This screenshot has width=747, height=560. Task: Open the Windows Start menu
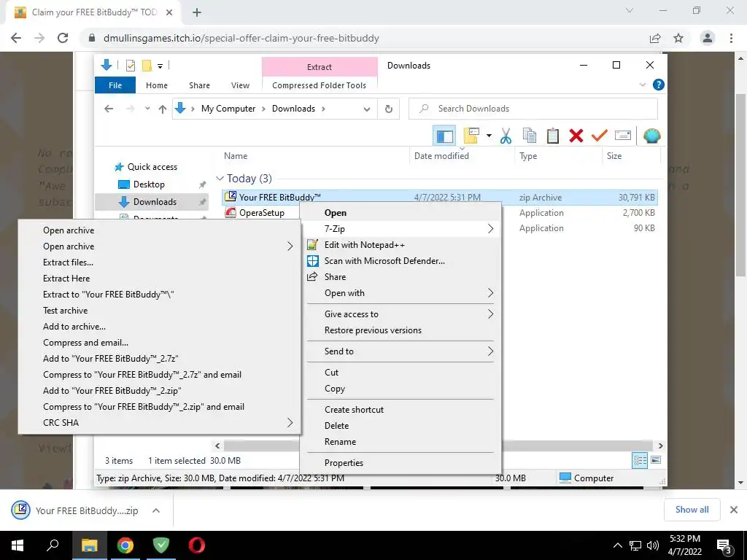pos(18,545)
